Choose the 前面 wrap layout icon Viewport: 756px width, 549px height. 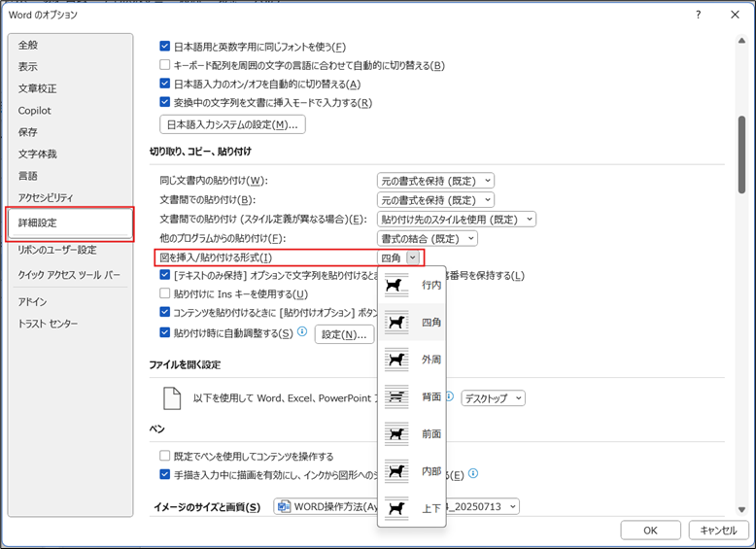[396, 433]
